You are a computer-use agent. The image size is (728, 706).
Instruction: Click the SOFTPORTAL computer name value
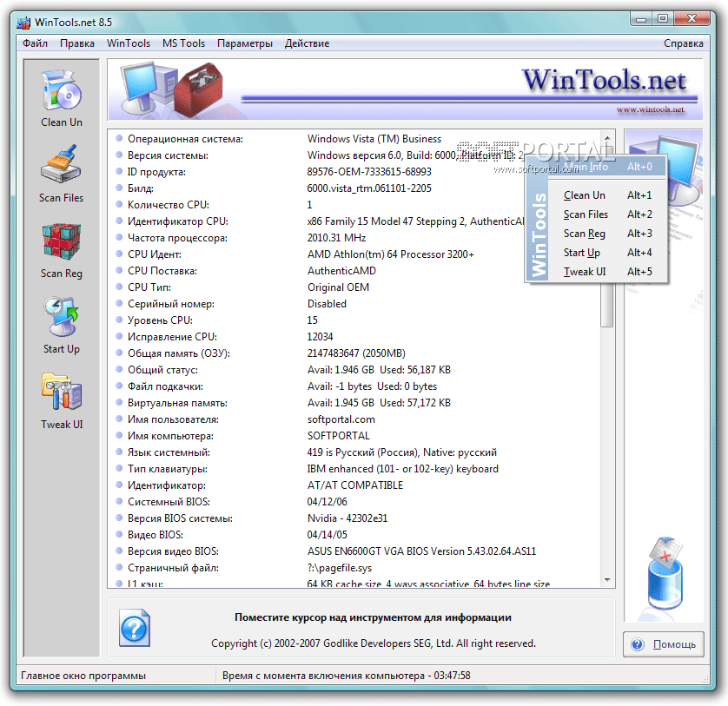point(339,436)
